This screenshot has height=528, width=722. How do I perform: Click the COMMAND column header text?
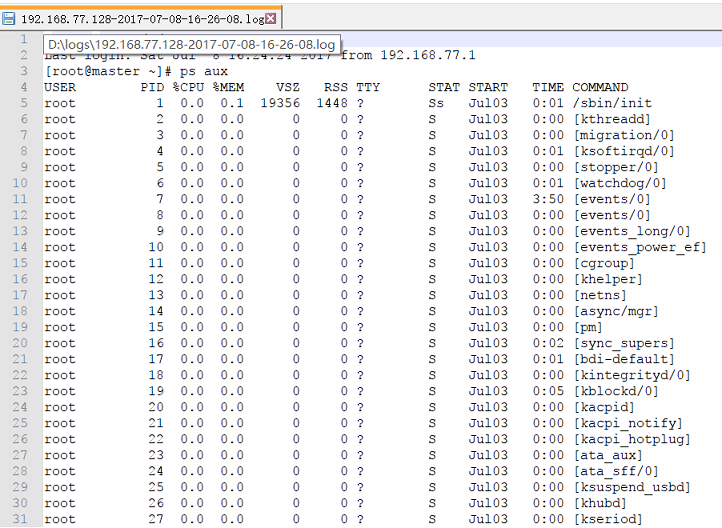600,87
